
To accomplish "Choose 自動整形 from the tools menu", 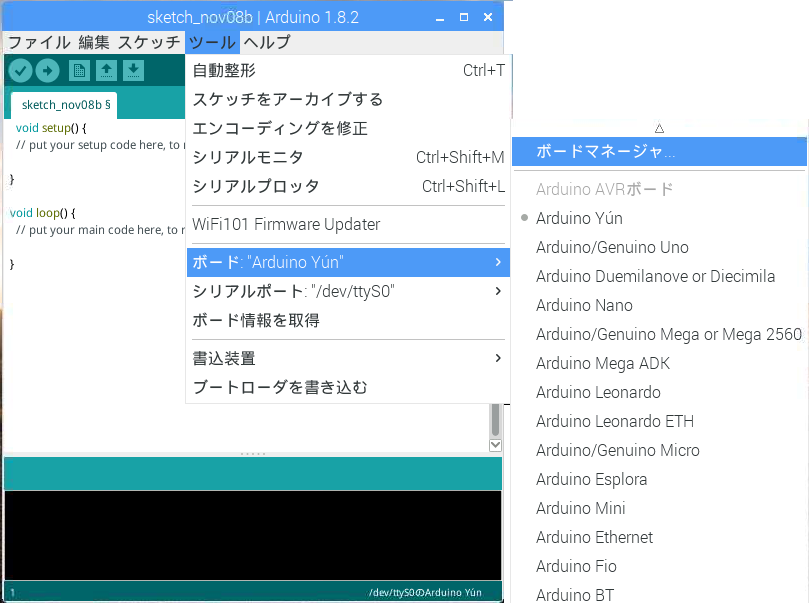I will tap(348, 70).
